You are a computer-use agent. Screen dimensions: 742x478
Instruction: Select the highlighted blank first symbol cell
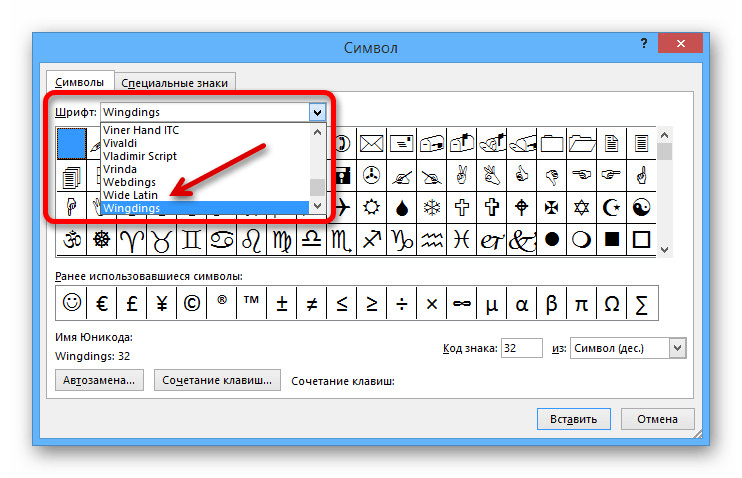71,143
